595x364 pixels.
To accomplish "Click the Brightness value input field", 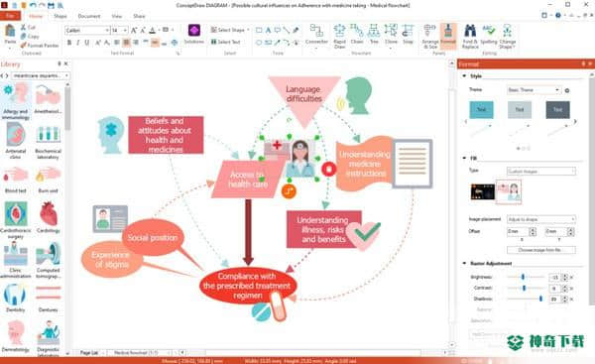I will (555, 278).
